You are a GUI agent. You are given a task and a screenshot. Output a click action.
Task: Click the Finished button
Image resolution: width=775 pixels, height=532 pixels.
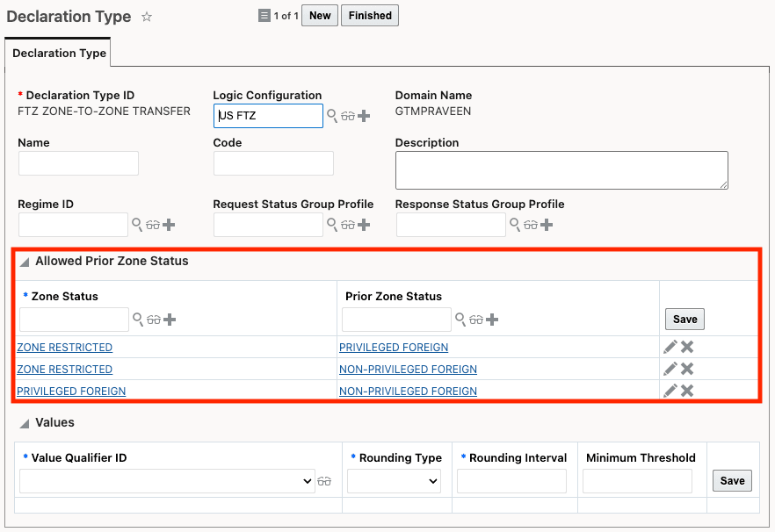coord(369,15)
